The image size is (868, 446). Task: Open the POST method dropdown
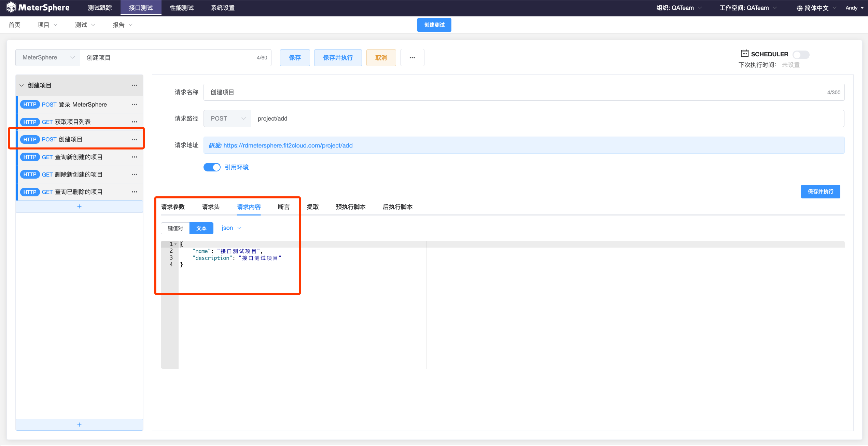227,119
